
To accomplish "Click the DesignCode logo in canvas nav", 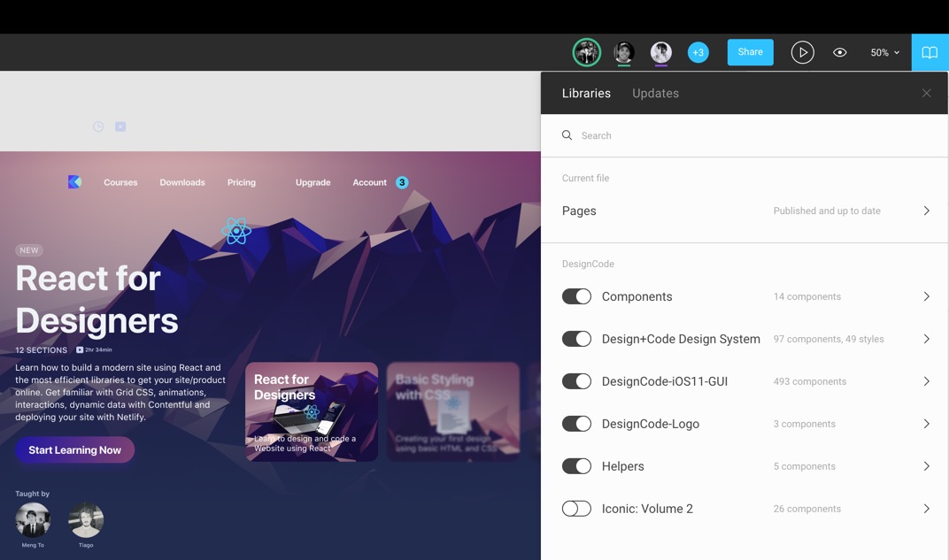I will coord(74,181).
